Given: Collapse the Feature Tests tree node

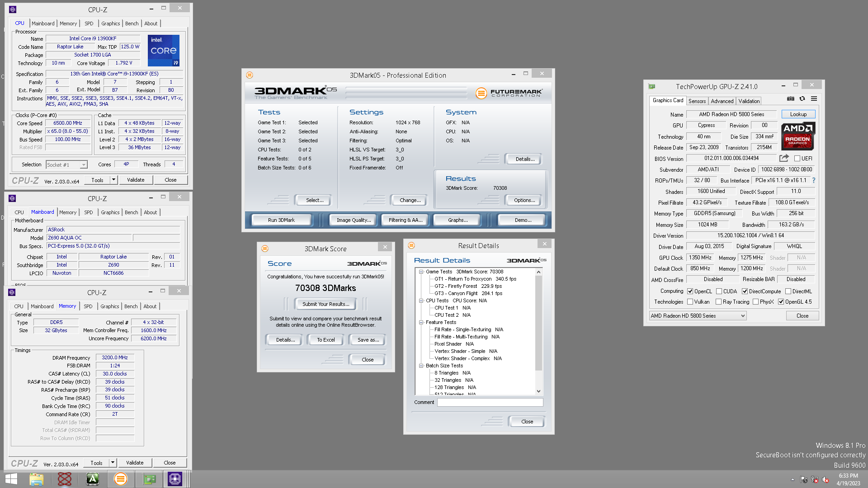Looking at the screenshot, I should click(421, 322).
